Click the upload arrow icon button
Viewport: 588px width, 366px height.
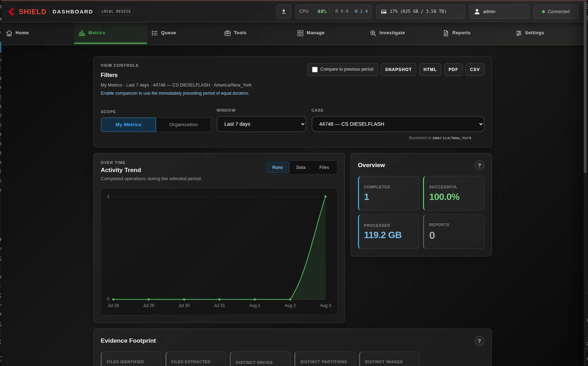pyautogui.click(x=284, y=12)
